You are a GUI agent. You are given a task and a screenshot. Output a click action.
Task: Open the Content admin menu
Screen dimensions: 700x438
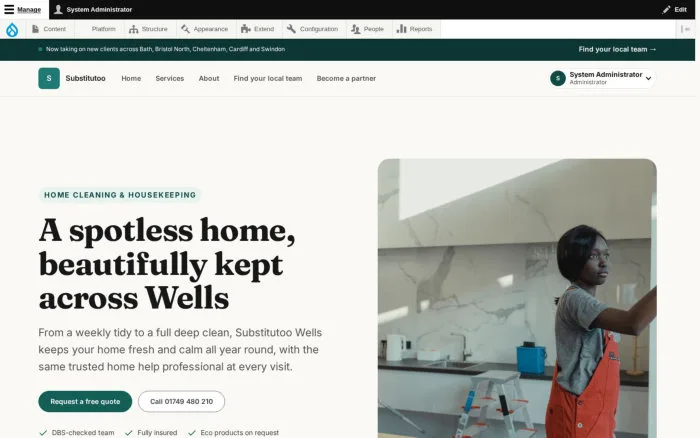point(49,29)
